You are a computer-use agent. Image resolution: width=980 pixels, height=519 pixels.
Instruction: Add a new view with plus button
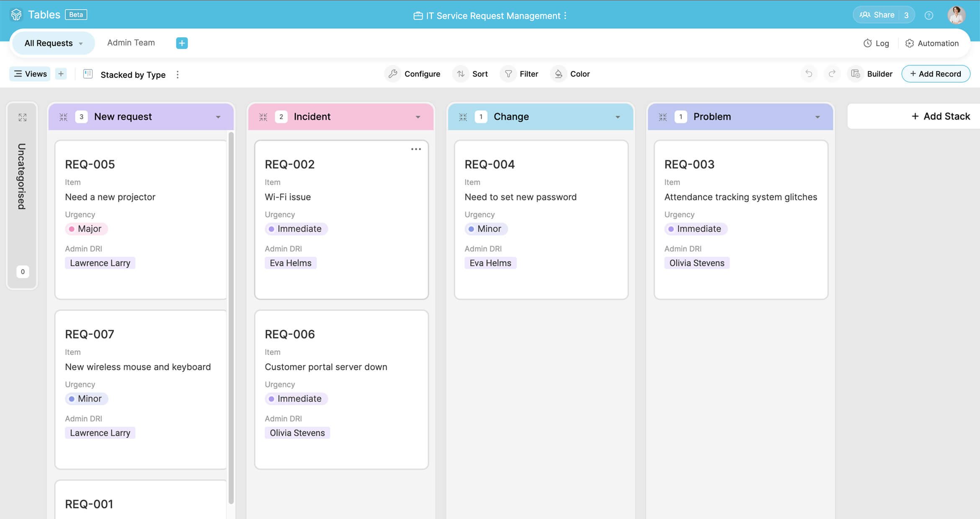click(x=61, y=74)
